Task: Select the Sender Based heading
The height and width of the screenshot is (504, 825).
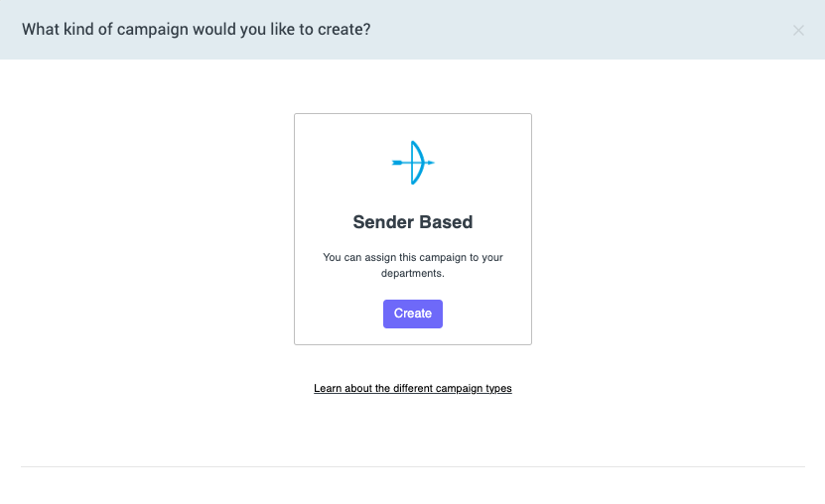Action: click(412, 222)
